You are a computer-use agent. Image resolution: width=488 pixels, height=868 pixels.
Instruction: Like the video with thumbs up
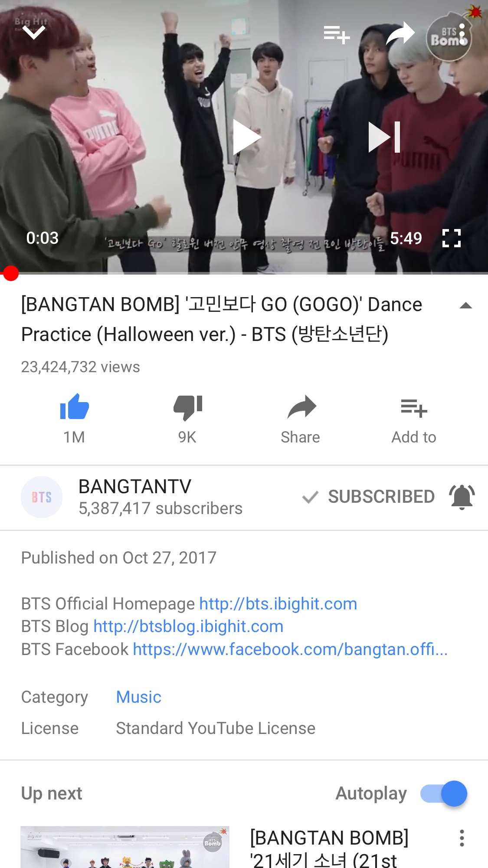tap(74, 407)
